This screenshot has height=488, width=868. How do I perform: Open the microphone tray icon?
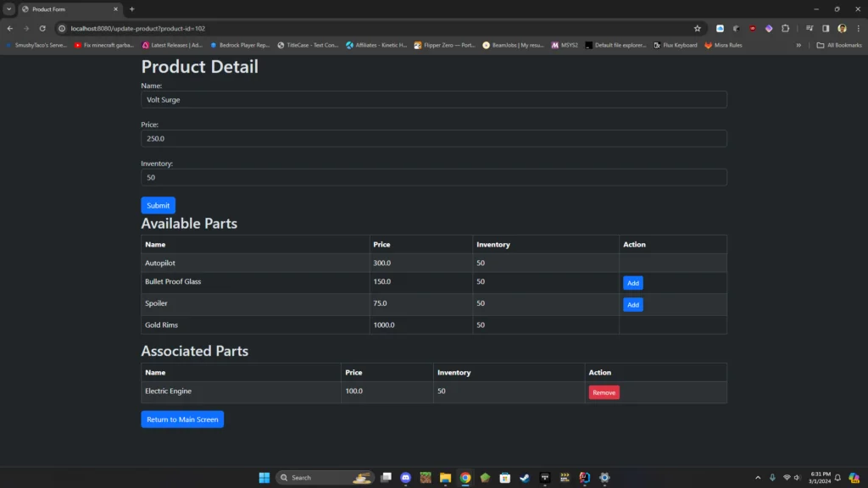point(772,478)
